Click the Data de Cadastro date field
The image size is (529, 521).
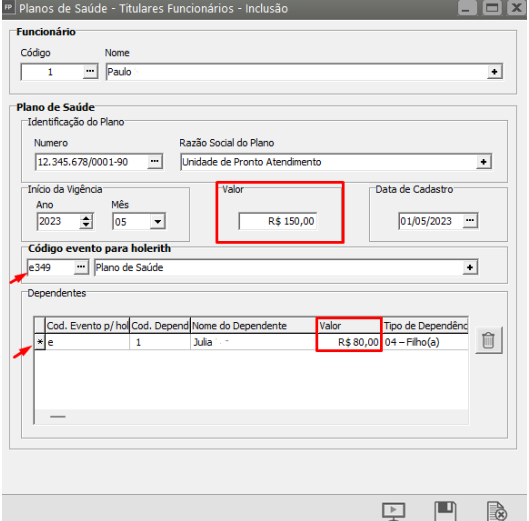430,221
